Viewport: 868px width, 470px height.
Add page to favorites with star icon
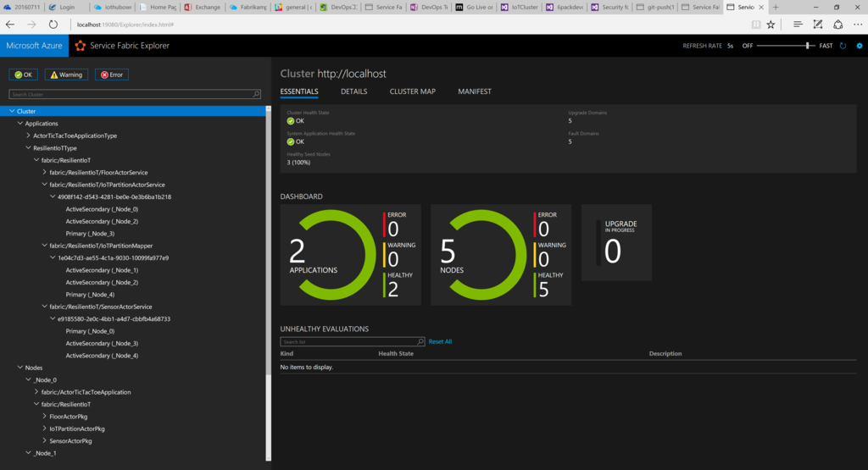pyautogui.click(x=771, y=25)
